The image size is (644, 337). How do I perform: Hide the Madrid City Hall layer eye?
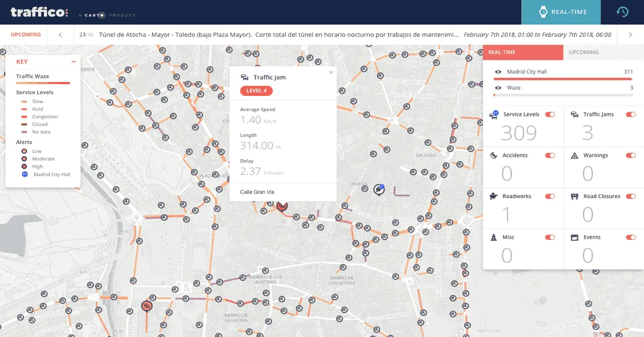[x=498, y=71]
